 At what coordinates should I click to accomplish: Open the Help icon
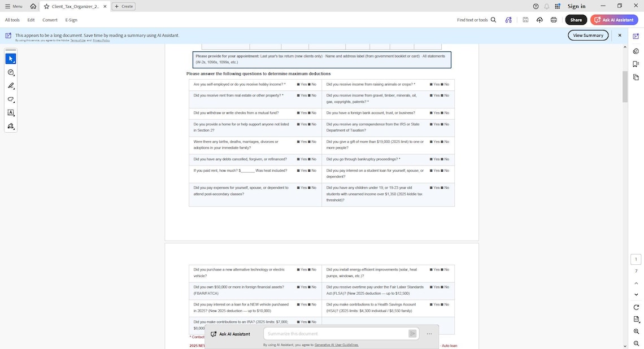click(x=536, y=6)
